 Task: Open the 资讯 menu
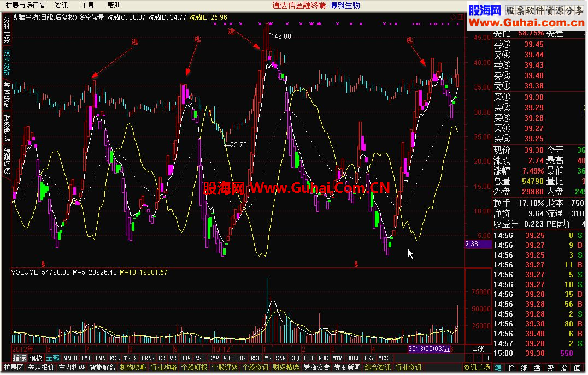[x=62, y=5]
